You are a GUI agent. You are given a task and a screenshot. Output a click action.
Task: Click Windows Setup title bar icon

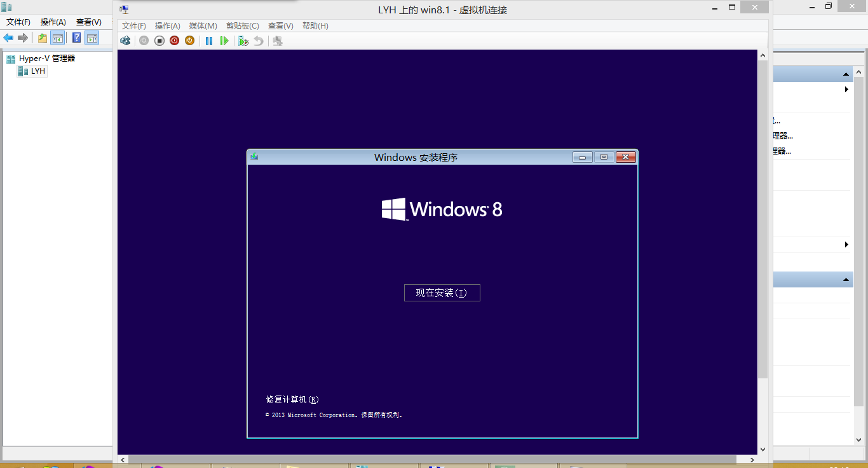tap(254, 156)
